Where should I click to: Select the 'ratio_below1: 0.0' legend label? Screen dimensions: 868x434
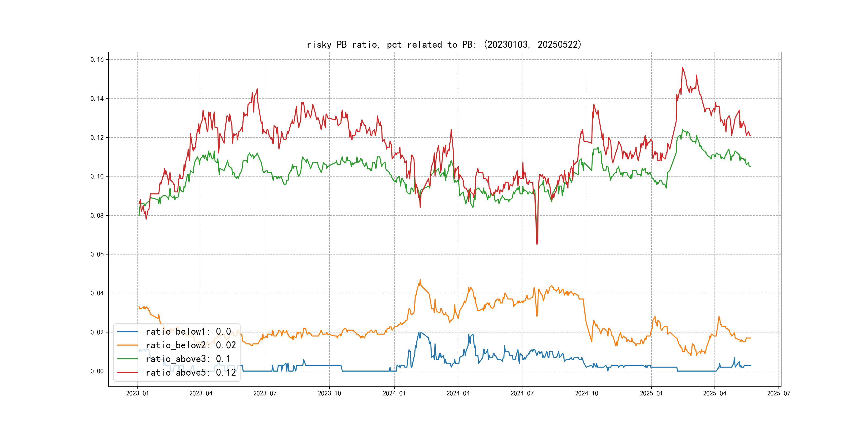(188, 332)
